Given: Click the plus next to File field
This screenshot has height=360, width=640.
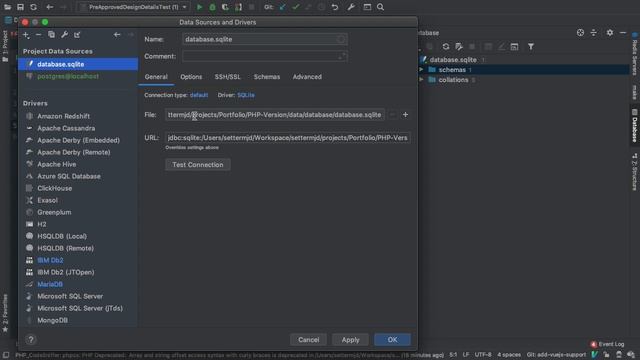Looking at the screenshot, I should 405,115.
